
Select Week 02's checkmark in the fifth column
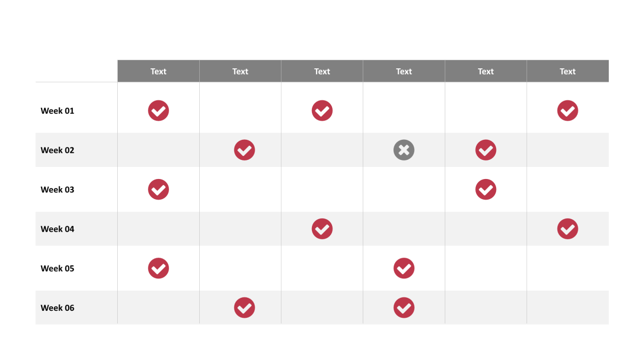(486, 150)
